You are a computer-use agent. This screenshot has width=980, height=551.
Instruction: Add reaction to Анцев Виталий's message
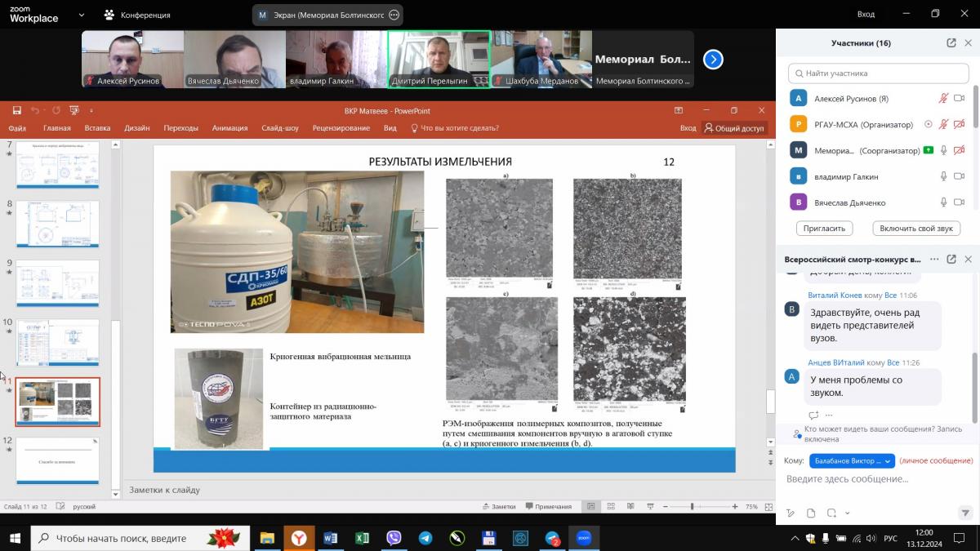813,415
